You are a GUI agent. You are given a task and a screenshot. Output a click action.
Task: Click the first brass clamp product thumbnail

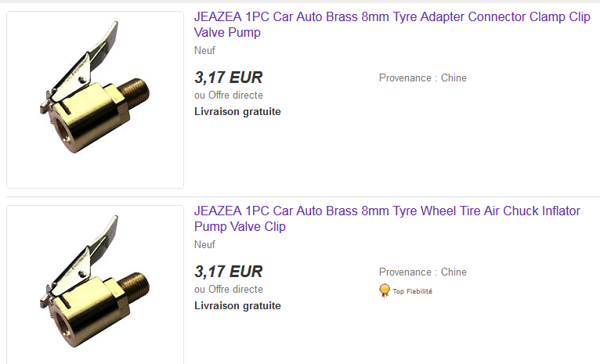pyautogui.click(x=95, y=99)
